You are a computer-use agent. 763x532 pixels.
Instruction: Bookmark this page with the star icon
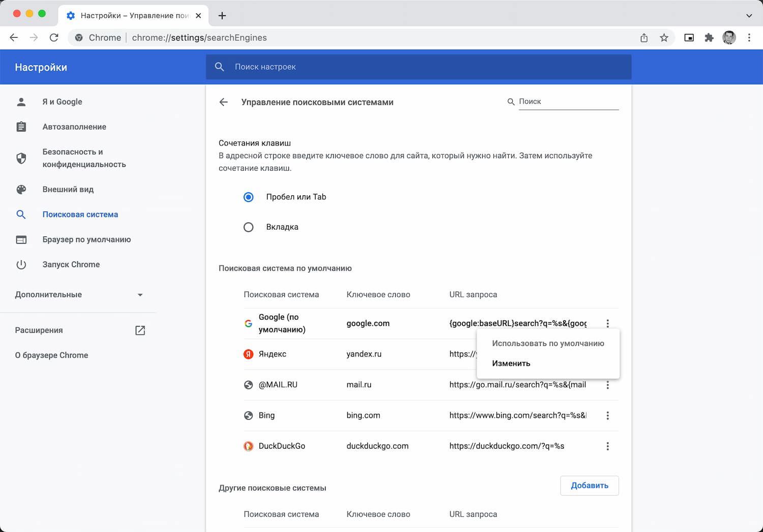point(664,38)
